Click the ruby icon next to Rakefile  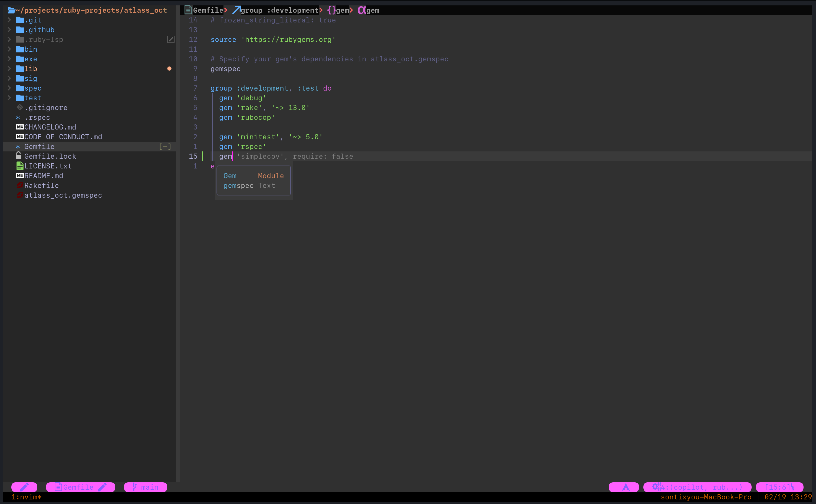point(20,185)
